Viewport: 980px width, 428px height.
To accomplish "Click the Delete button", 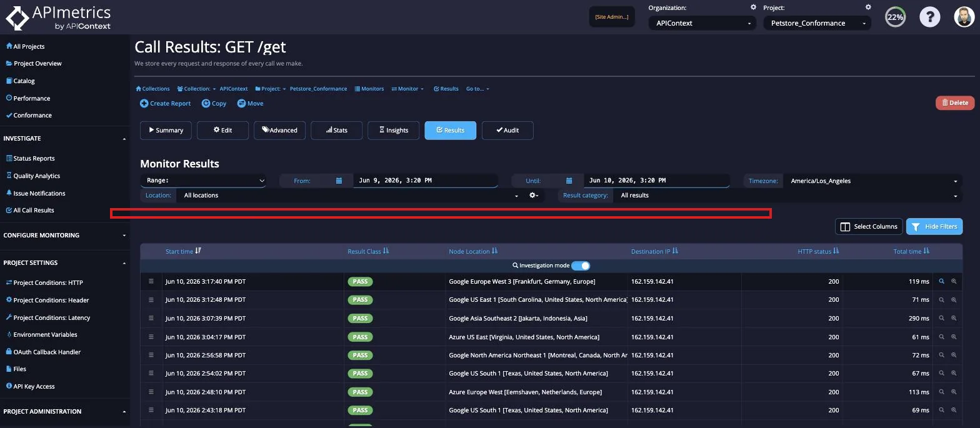I will pyautogui.click(x=955, y=102).
